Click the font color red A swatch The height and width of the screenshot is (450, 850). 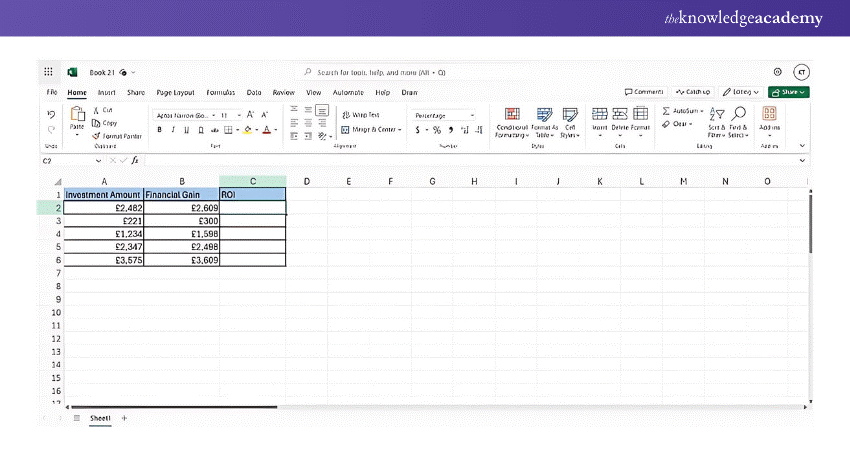click(266, 130)
